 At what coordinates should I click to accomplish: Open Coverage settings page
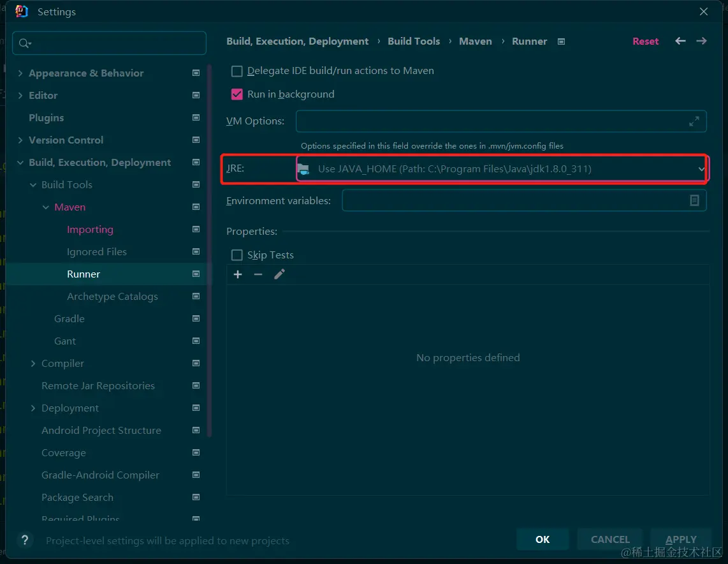coord(64,452)
